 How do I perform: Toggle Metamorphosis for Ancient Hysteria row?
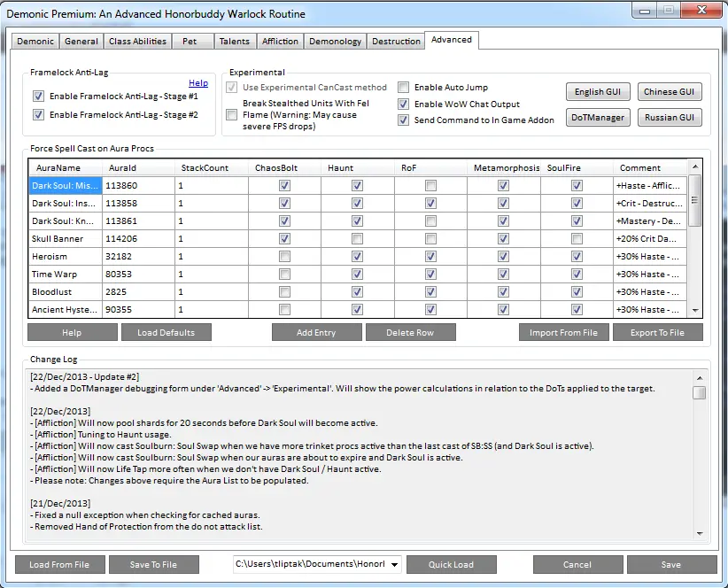[x=503, y=310]
